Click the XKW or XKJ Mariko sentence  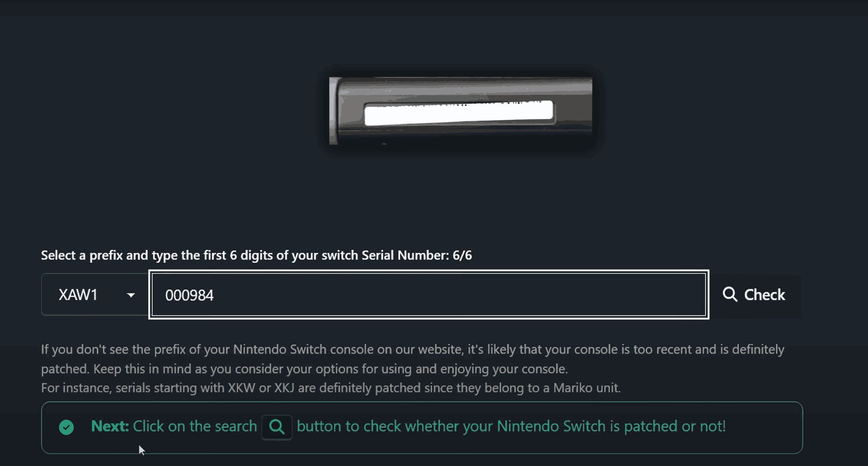tap(331, 388)
